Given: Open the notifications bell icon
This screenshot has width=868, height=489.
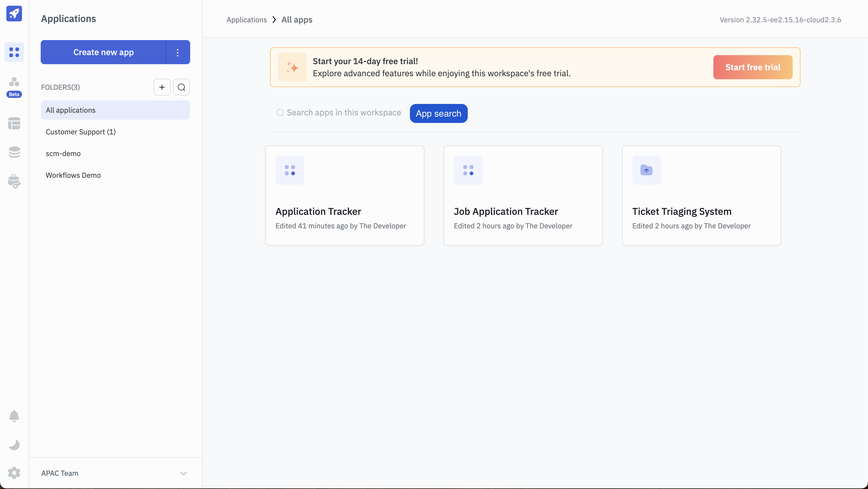Looking at the screenshot, I should pos(14,416).
